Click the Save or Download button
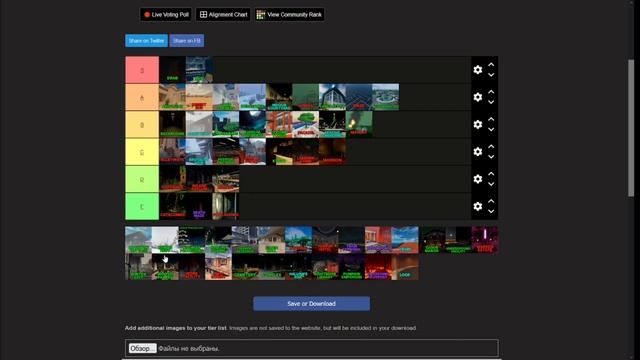 [x=311, y=304]
